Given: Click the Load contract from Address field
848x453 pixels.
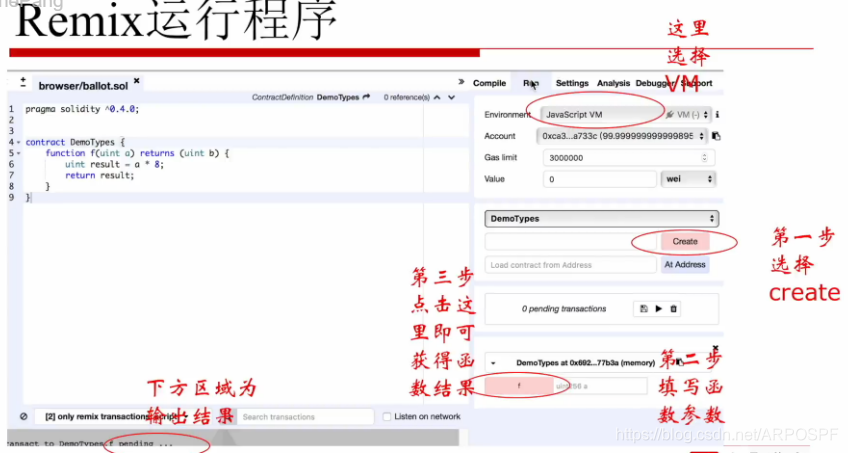Looking at the screenshot, I should coord(570,265).
